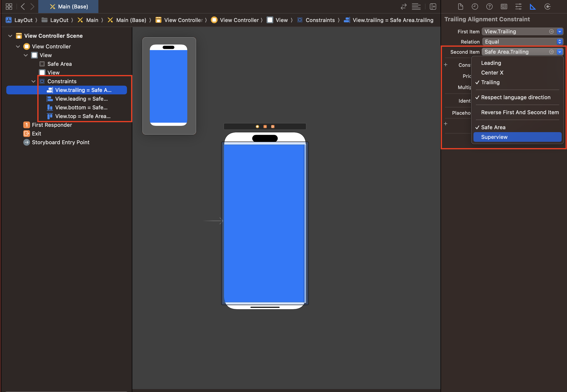Image resolution: width=567 pixels, height=392 pixels.
Task: Open the History inspector clock icon
Action: coord(474,7)
